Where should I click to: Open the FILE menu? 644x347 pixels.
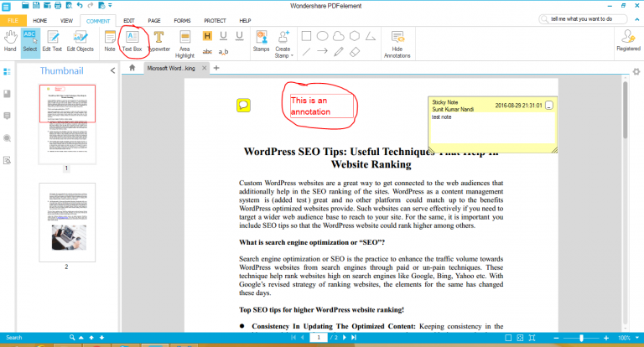pos(13,20)
